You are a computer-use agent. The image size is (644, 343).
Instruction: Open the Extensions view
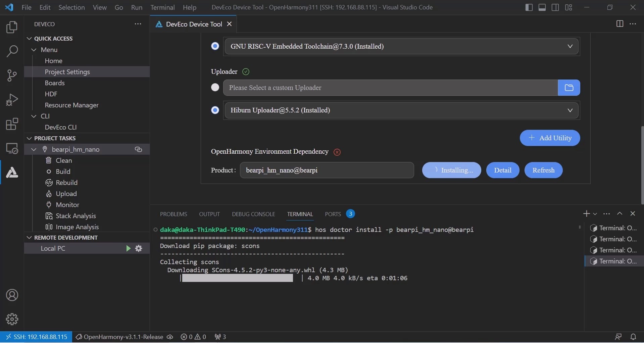point(12,124)
